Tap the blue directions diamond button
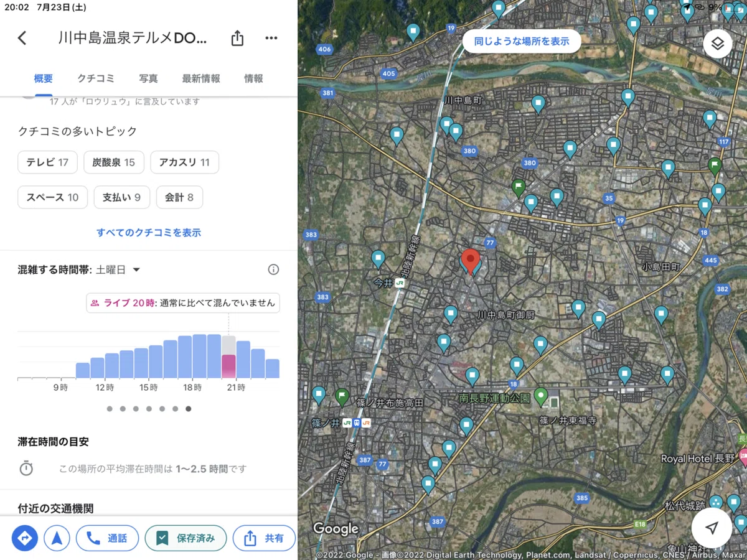 (25, 538)
